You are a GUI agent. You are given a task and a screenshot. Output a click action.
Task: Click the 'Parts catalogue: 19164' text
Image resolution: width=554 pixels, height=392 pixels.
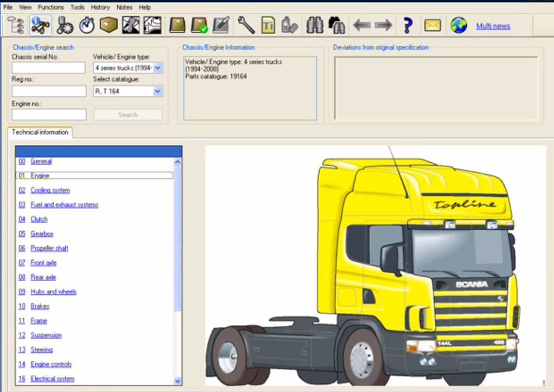pyautogui.click(x=216, y=76)
